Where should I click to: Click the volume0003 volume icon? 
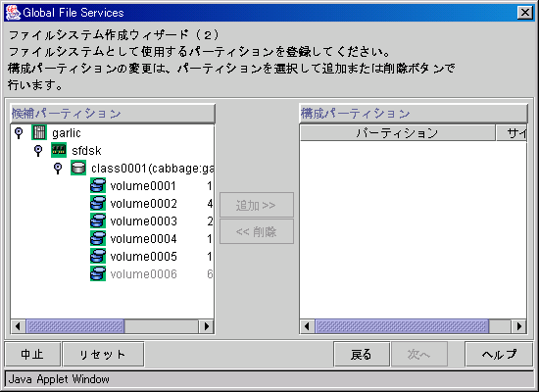coord(98,220)
